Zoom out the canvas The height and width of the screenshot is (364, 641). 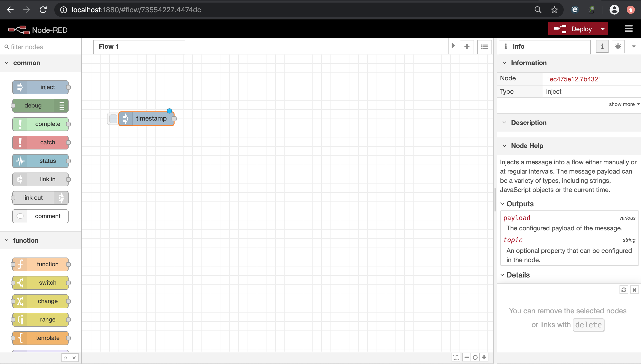point(466,357)
